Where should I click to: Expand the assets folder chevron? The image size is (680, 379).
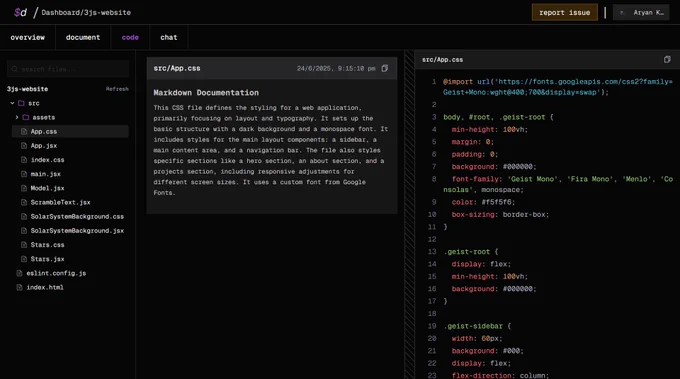point(17,118)
